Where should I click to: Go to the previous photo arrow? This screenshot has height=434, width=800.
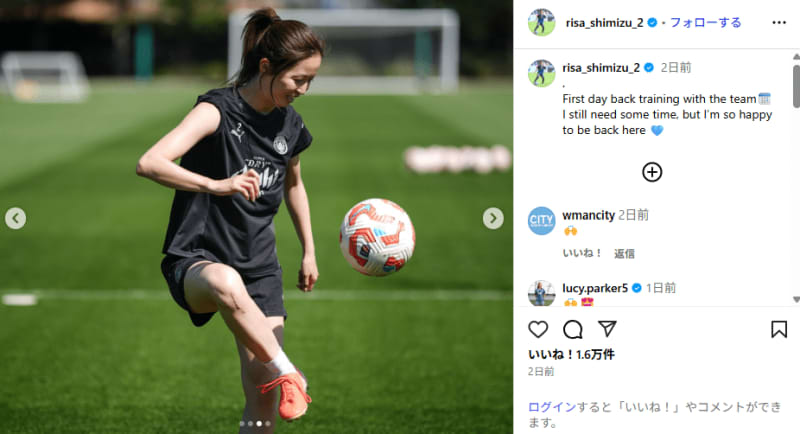pyautogui.click(x=15, y=218)
